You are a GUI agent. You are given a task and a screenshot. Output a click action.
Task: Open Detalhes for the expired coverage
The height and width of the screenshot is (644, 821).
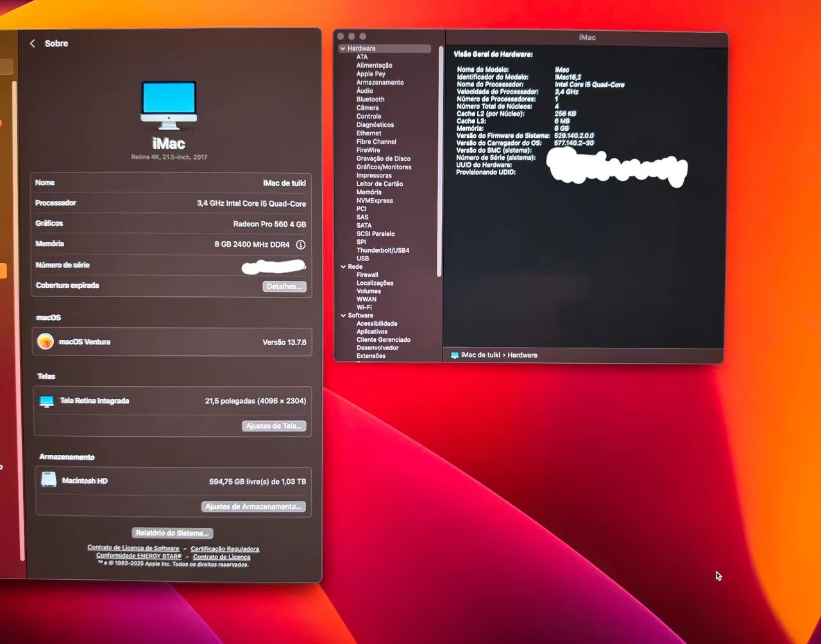(x=284, y=286)
